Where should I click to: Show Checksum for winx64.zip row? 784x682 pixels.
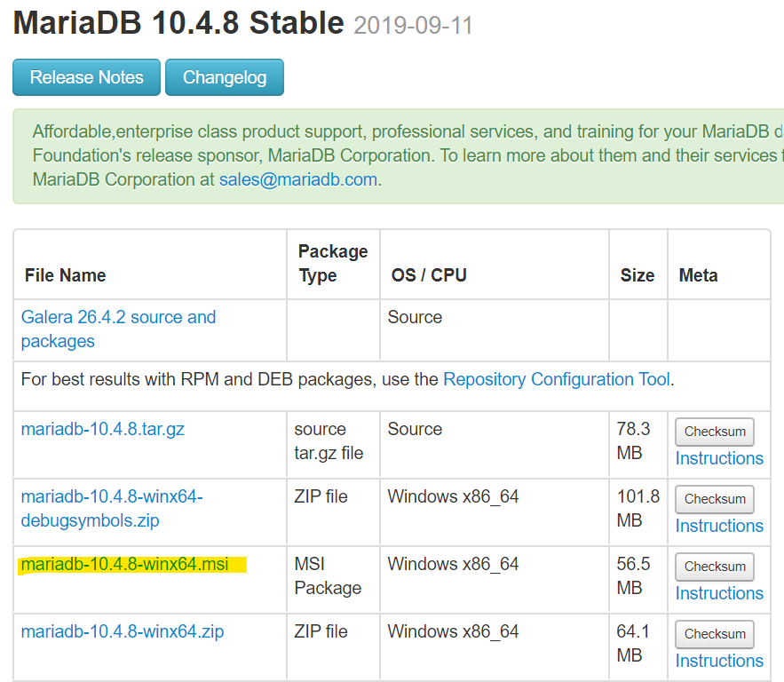pyautogui.click(x=715, y=634)
